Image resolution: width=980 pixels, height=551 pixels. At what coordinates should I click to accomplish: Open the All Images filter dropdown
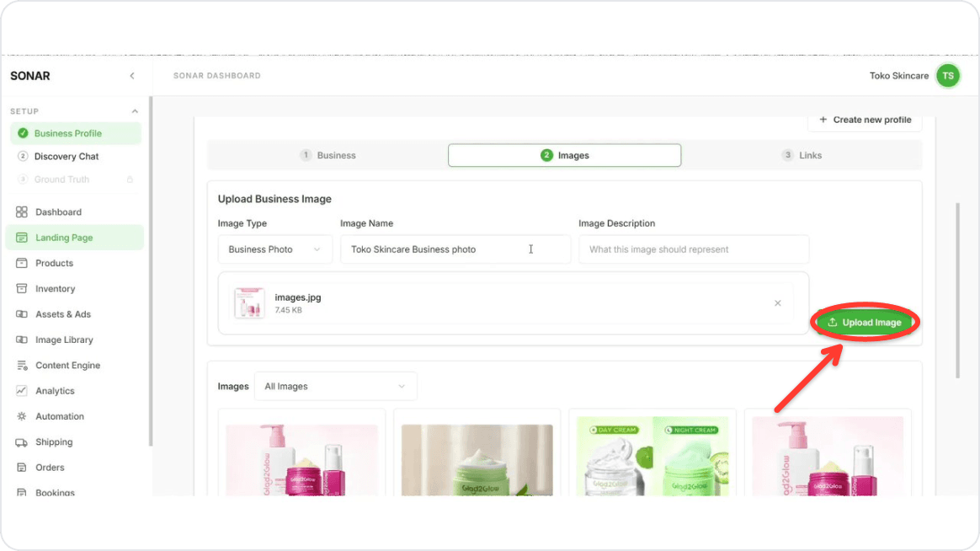(x=336, y=387)
